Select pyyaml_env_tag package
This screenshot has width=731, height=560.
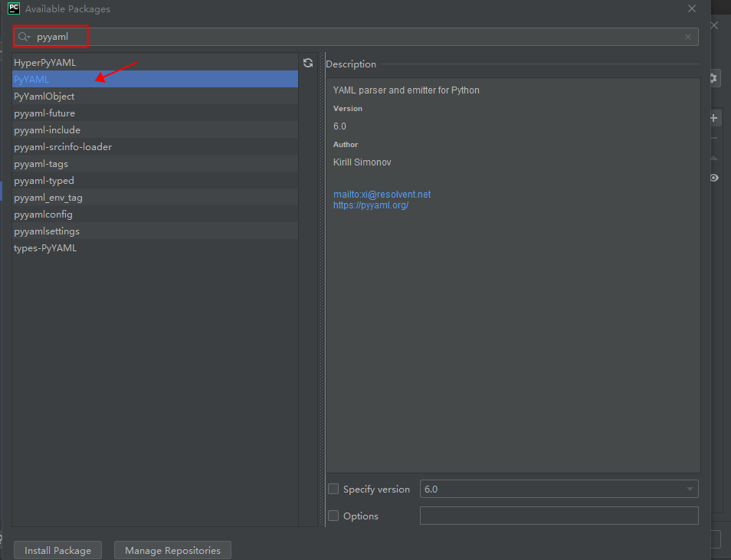coord(155,197)
